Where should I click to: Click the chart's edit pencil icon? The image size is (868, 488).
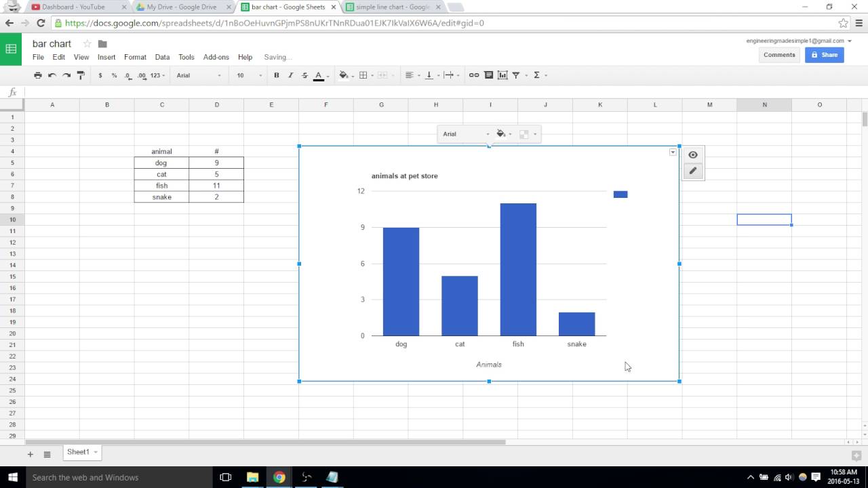click(x=692, y=171)
